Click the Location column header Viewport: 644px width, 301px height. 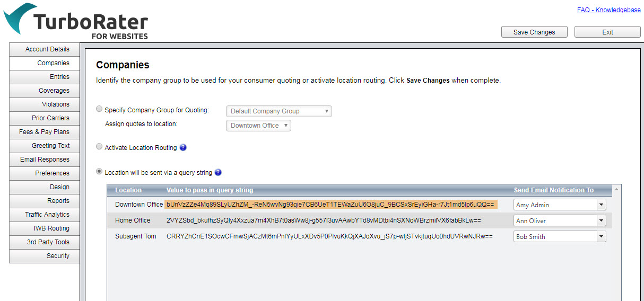pos(128,190)
